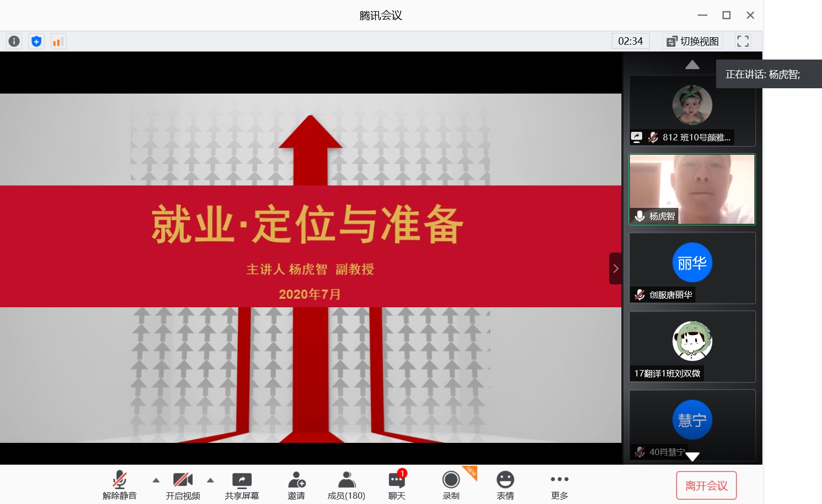Expand video options arrow beside camera
Screen dimensions: 822x504
point(210,480)
